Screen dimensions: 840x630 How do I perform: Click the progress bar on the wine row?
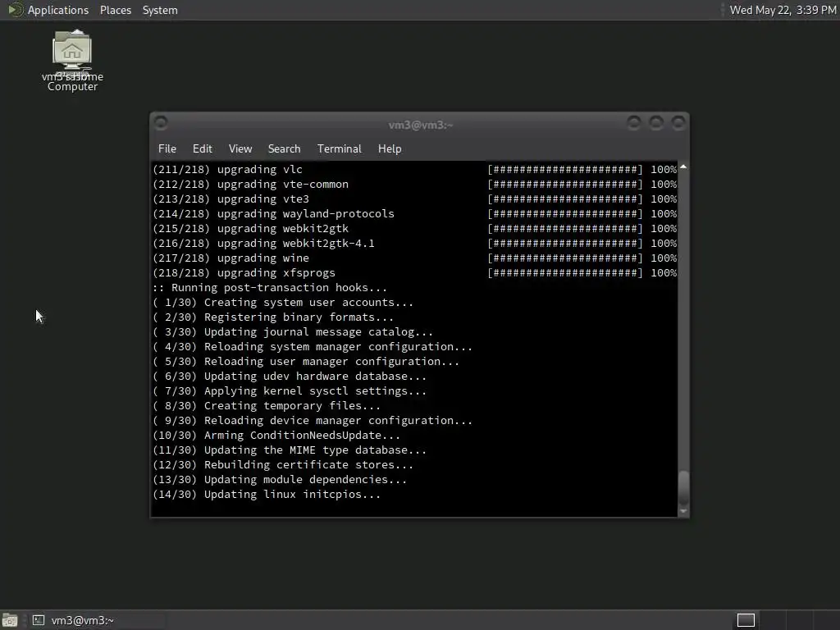pyautogui.click(x=565, y=258)
